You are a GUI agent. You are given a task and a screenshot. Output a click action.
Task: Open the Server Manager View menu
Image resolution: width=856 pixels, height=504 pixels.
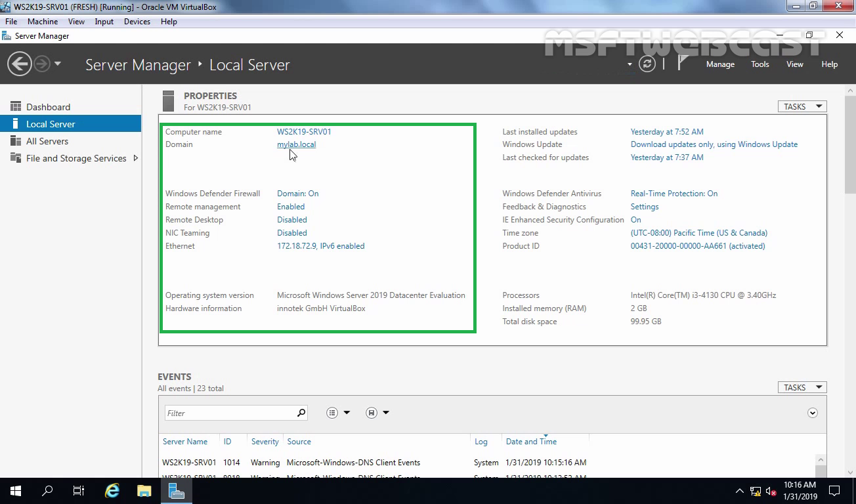point(795,64)
